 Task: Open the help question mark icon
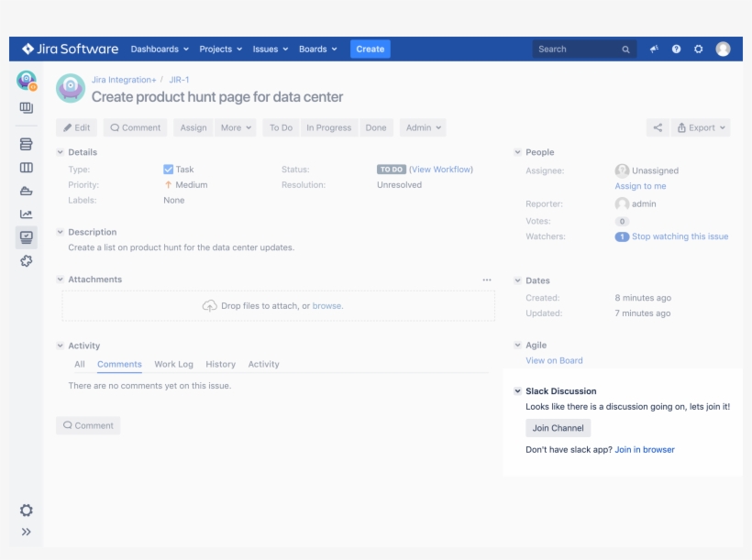click(676, 49)
